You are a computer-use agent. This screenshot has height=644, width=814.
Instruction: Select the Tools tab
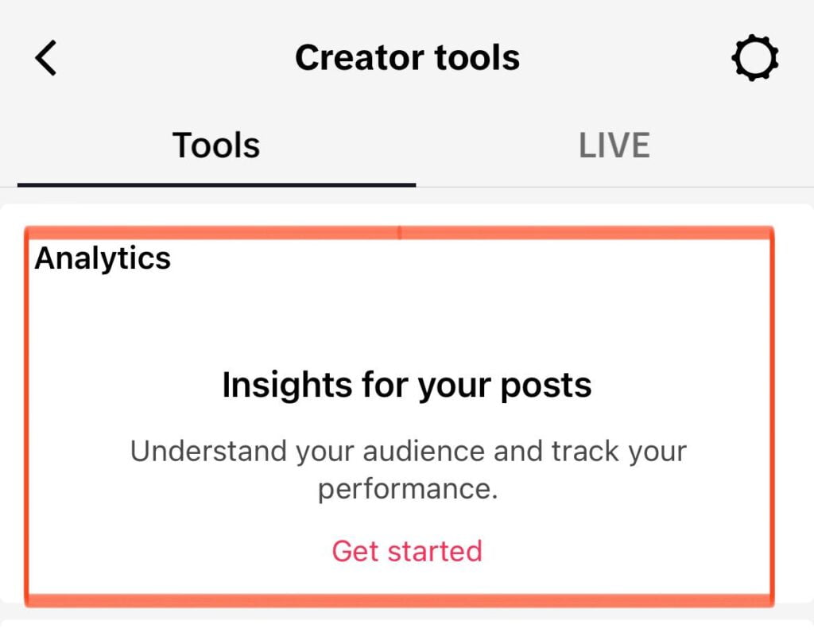[216, 145]
